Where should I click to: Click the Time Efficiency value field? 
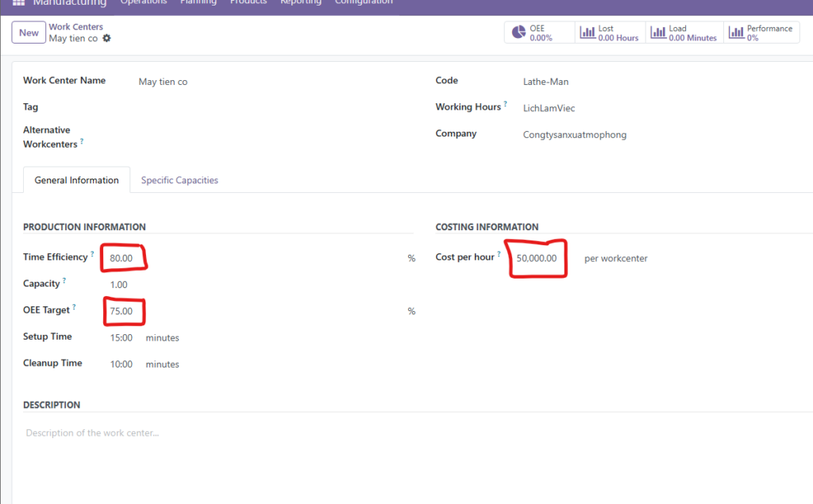(121, 258)
